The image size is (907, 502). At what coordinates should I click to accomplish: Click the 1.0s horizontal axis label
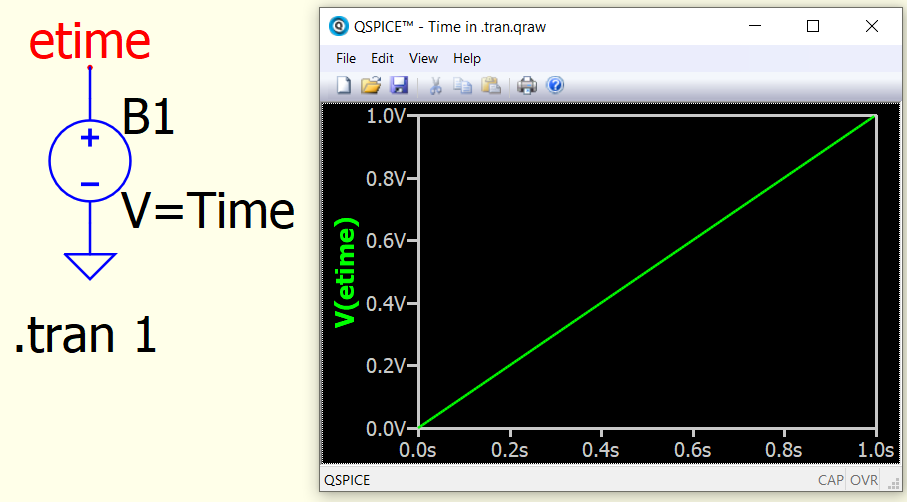point(876,450)
